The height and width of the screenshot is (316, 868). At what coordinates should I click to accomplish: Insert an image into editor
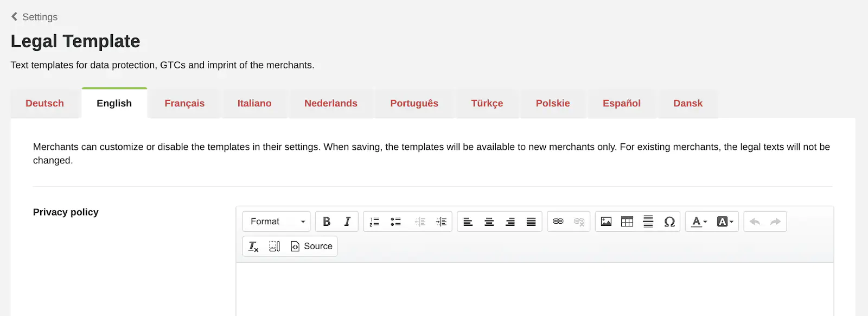pos(606,222)
